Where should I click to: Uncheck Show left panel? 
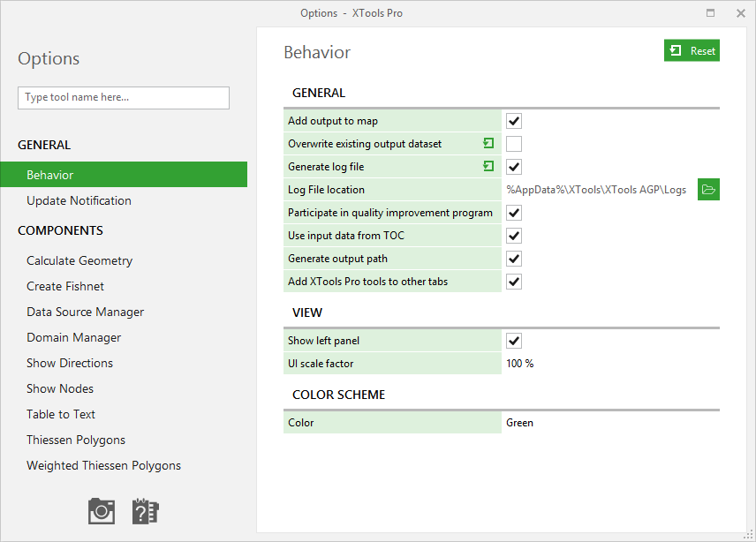[514, 341]
